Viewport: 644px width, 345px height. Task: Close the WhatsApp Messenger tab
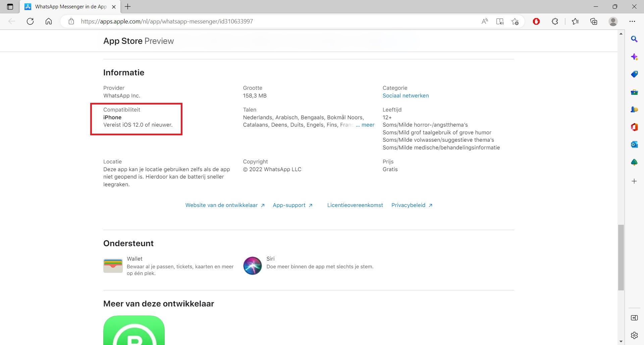(114, 7)
